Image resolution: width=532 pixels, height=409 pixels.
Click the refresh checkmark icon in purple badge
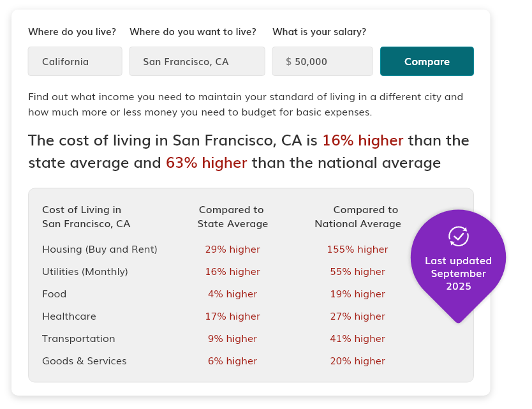tap(457, 237)
